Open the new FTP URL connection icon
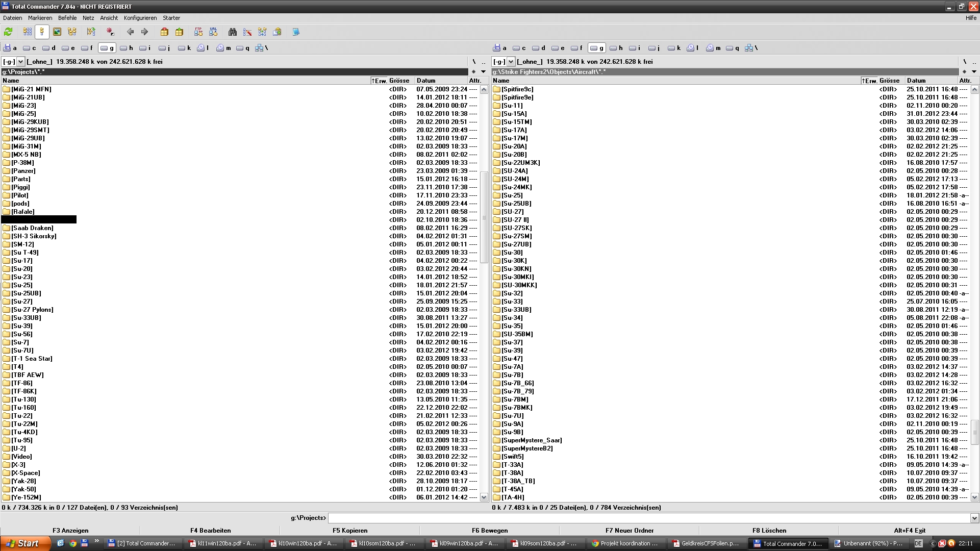Screen dimensions: 980x551 (213, 32)
